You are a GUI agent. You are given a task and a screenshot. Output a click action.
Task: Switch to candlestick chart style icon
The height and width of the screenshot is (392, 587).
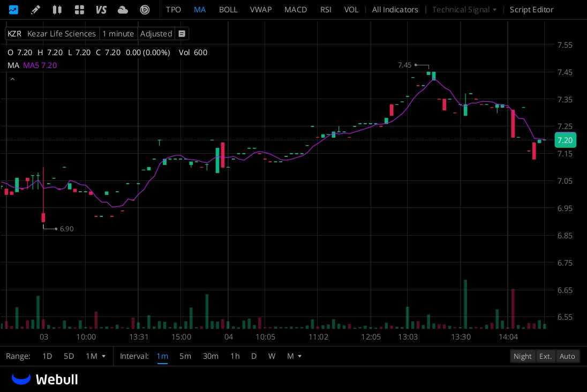[x=57, y=10]
